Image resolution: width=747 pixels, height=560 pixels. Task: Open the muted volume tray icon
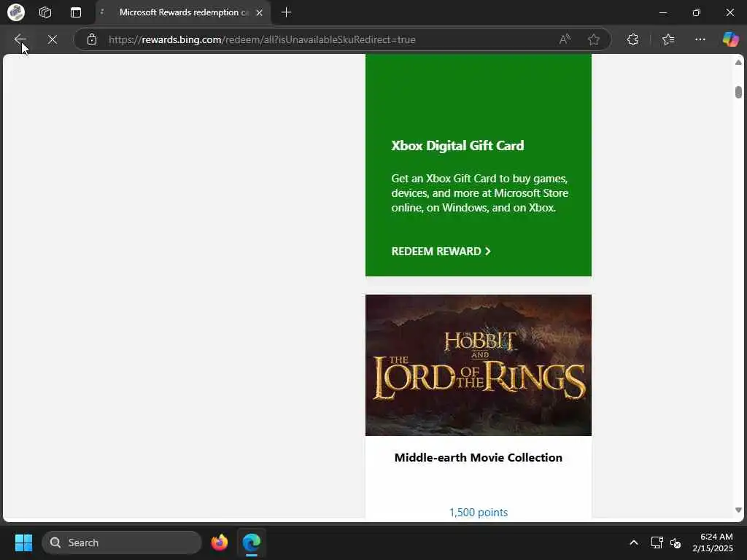pos(676,542)
